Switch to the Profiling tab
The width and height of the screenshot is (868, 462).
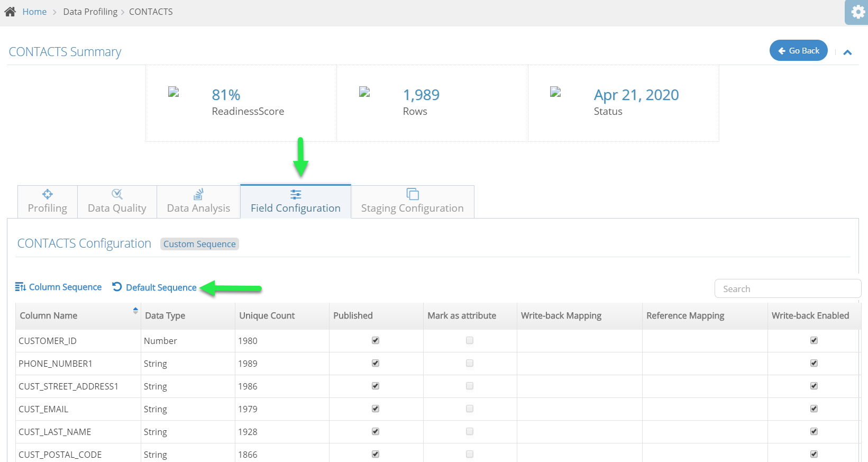48,202
